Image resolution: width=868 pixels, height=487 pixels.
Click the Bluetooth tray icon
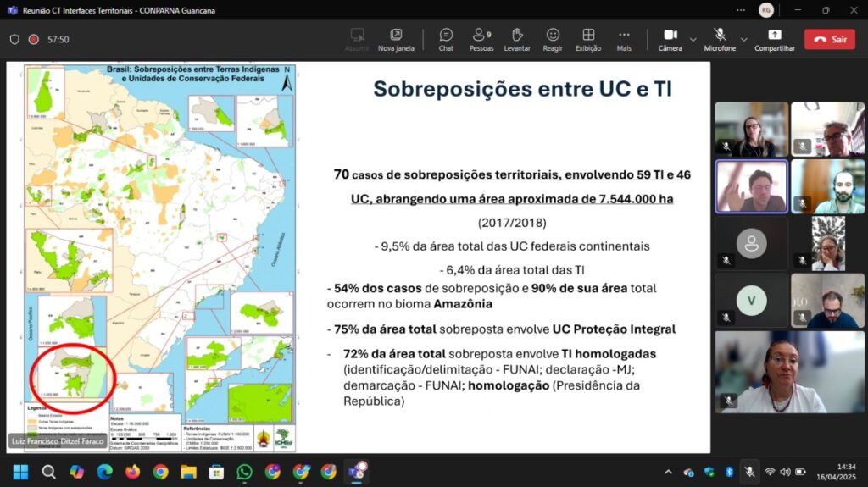coord(729,472)
